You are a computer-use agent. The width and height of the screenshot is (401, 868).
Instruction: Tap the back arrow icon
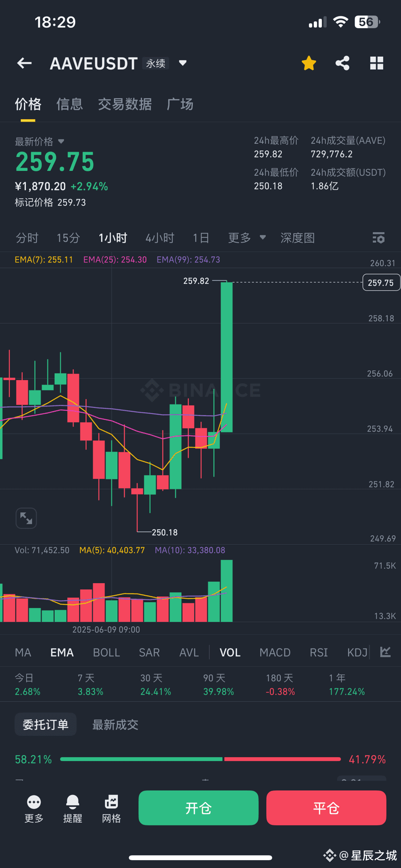click(25, 63)
